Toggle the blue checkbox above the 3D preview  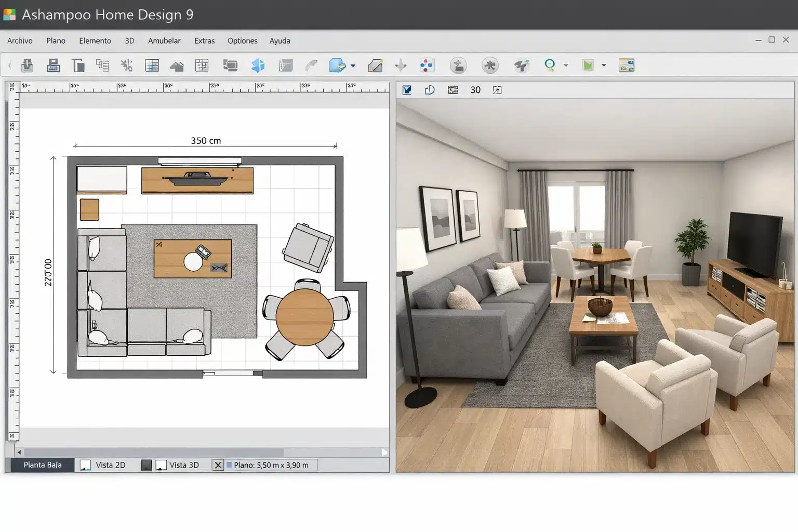click(x=407, y=89)
